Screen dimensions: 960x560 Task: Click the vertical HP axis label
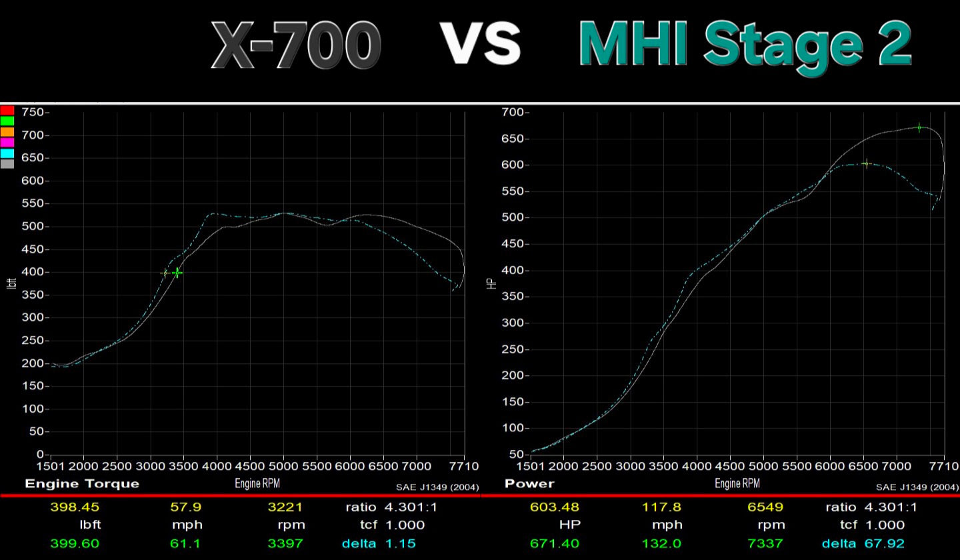[x=493, y=283]
